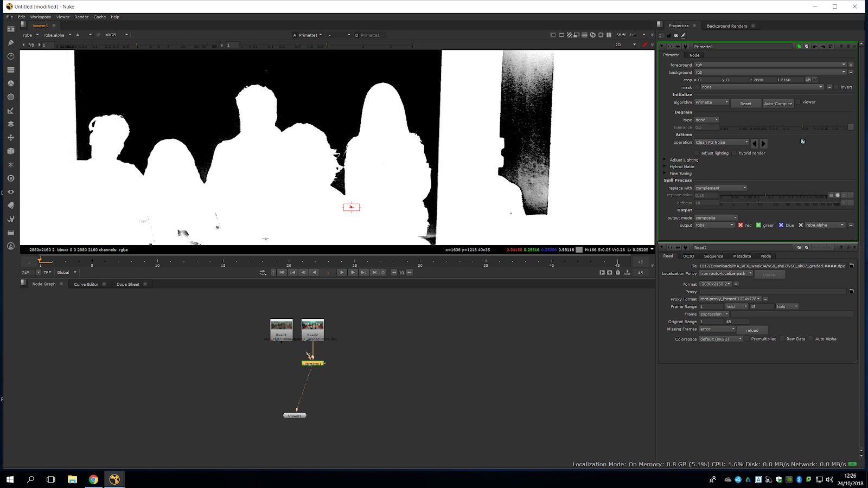The image size is (868, 488).
Task: Enable the adjust lighting checkbox
Action: pyautogui.click(x=698, y=153)
